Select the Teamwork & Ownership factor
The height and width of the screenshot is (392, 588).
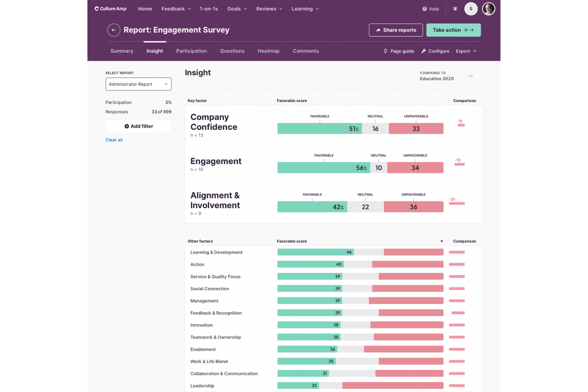[x=215, y=337]
